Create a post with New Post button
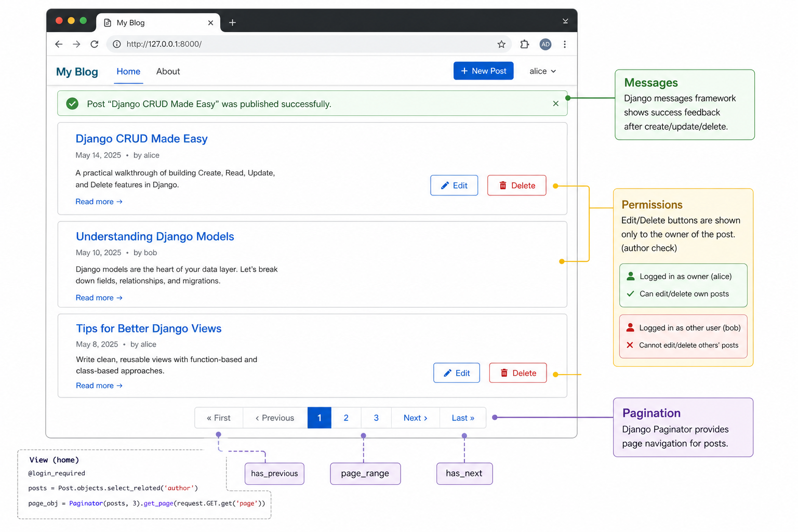This screenshot has height=532, width=798. pos(484,71)
